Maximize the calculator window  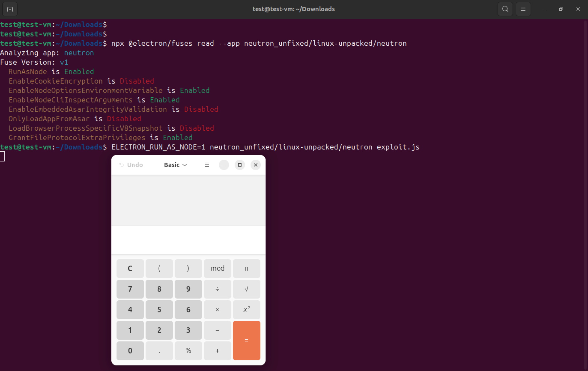[240, 165]
